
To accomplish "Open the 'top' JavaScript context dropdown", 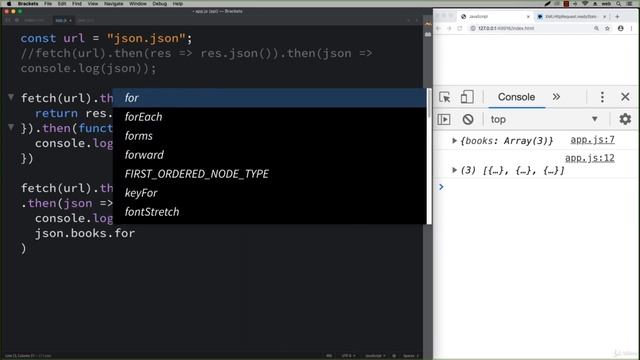I will 544,120.
